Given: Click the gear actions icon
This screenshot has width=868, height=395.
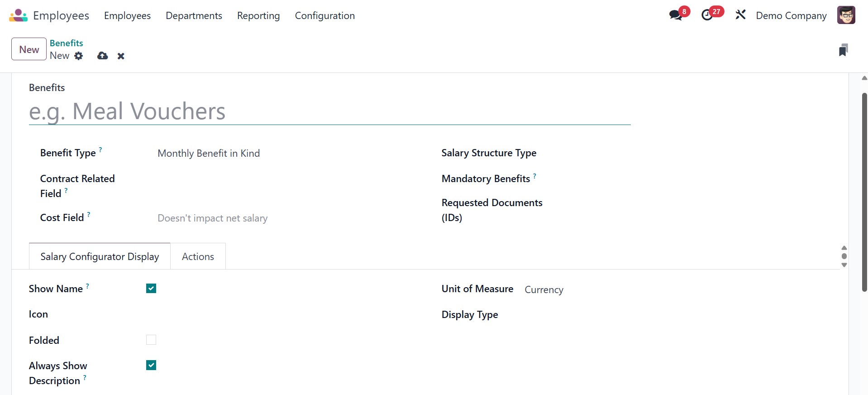Looking at the screenshot, I should 79,56.
